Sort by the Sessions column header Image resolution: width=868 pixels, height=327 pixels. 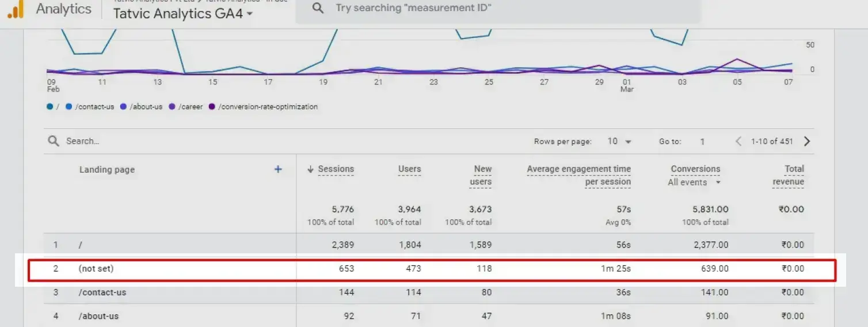(x=336, y=169)
